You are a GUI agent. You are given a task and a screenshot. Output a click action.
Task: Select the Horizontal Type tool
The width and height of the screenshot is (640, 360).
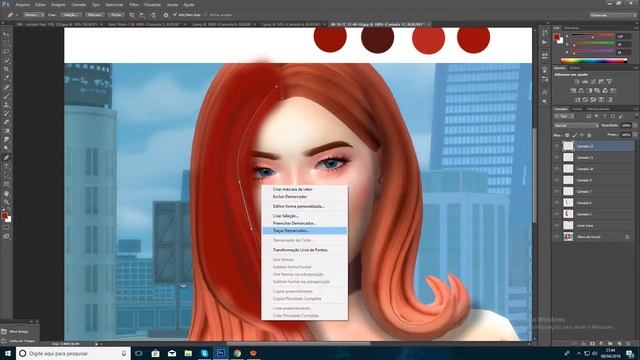coord(6,167)
